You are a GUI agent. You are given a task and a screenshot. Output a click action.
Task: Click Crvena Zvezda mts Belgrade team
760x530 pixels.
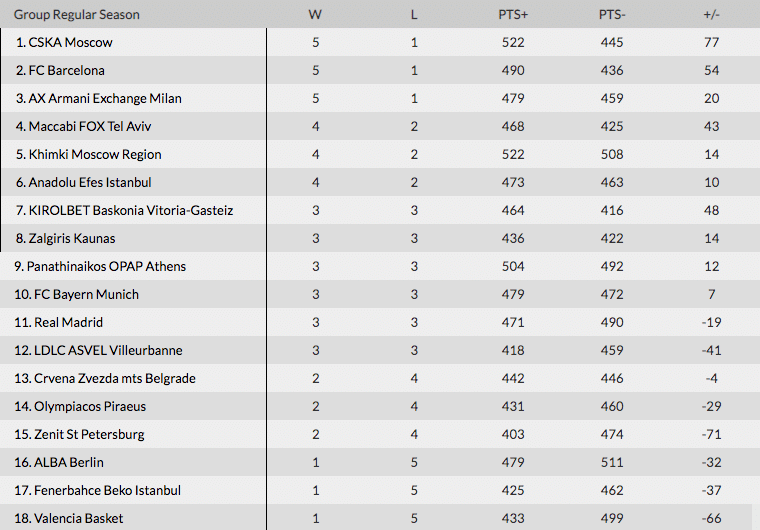point(115,378)
